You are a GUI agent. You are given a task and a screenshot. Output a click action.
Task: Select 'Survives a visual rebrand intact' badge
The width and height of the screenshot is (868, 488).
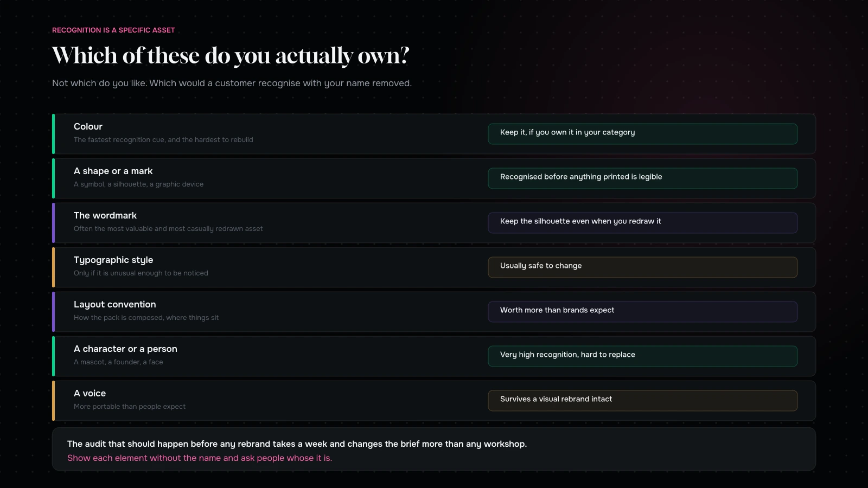tap(642, 401)
